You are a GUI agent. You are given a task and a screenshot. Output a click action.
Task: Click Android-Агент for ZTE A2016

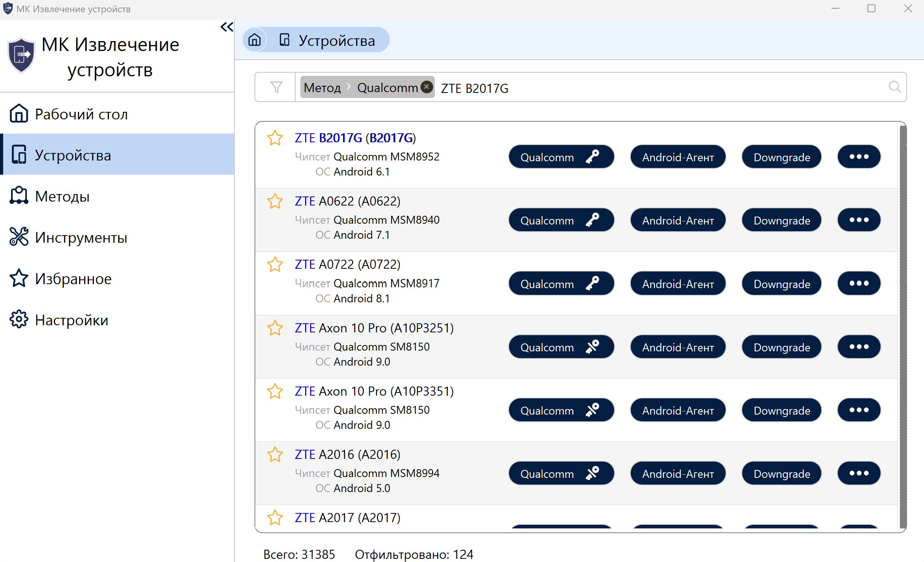click(678, 473)
